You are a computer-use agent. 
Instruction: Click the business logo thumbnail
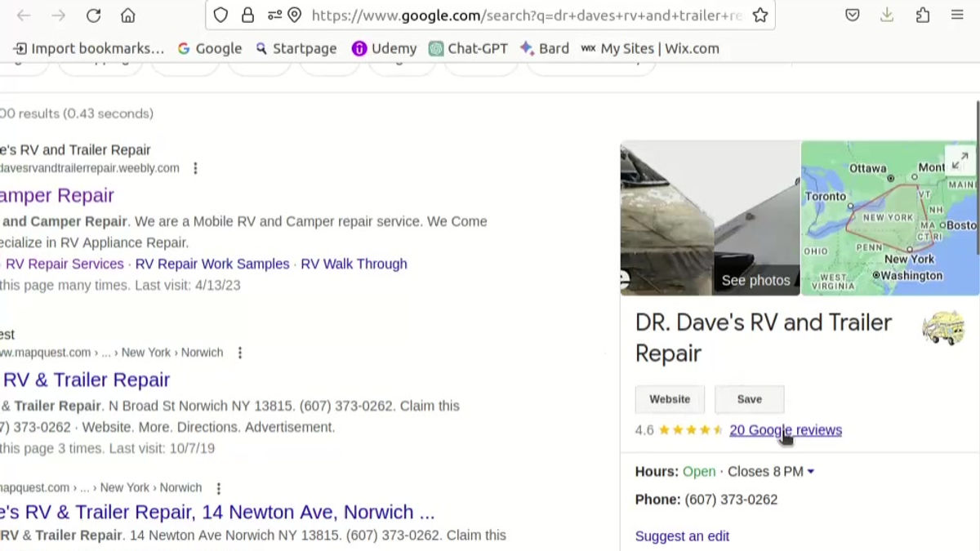943,328
